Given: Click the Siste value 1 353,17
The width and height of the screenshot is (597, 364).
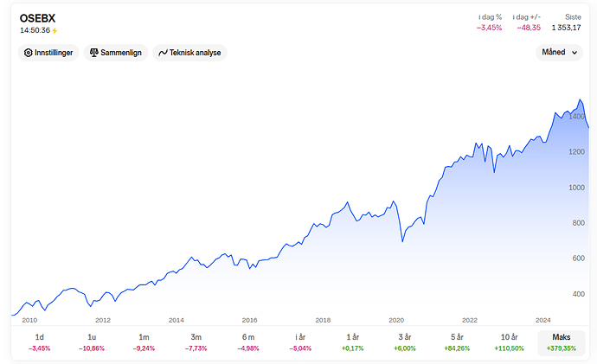Looking at the screenshot, I should 566,28.
